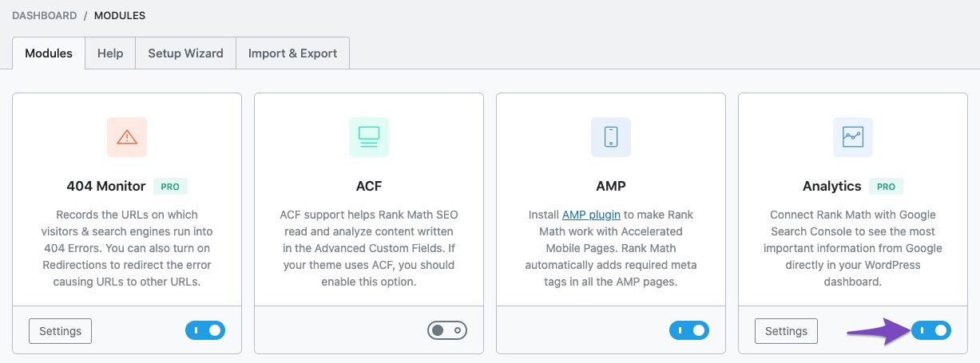This screenshot has width=980, height=363.
Task: Click the AMP mobile phone icon
Action: click(x=611, y=137)
